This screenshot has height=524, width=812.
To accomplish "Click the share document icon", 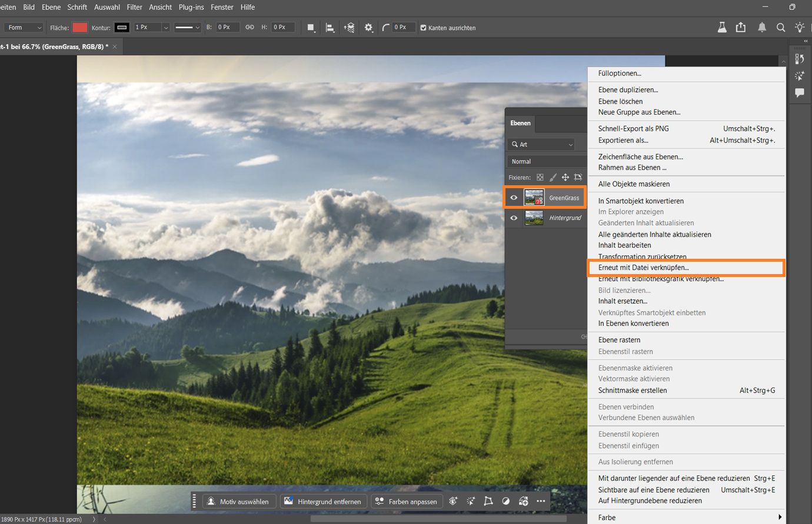I will click(741, 28).
